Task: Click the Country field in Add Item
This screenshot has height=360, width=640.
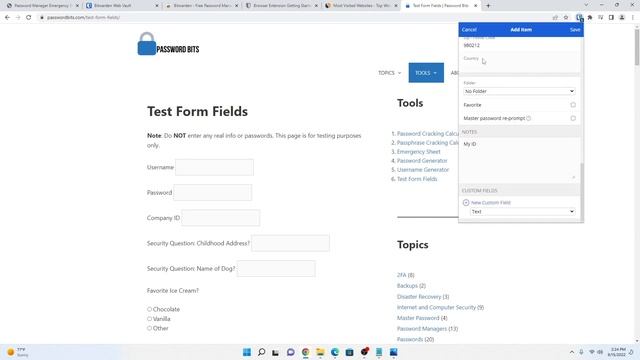Action: click(519, 63)
